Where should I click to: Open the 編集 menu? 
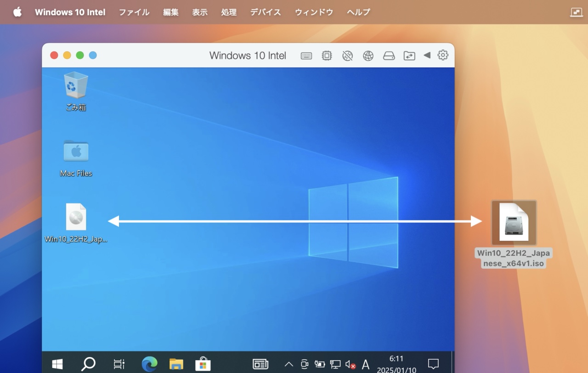click(171, 12)
